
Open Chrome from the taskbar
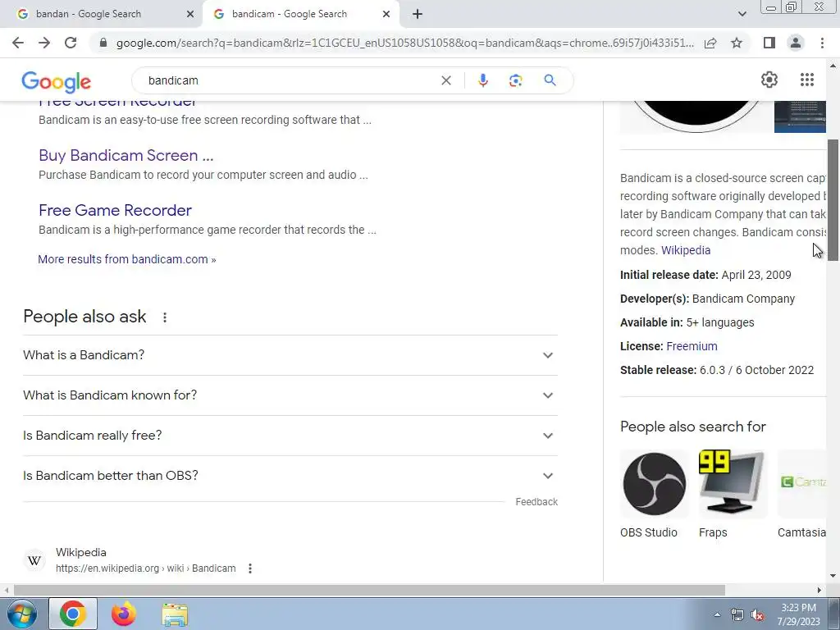pos(73,614)
